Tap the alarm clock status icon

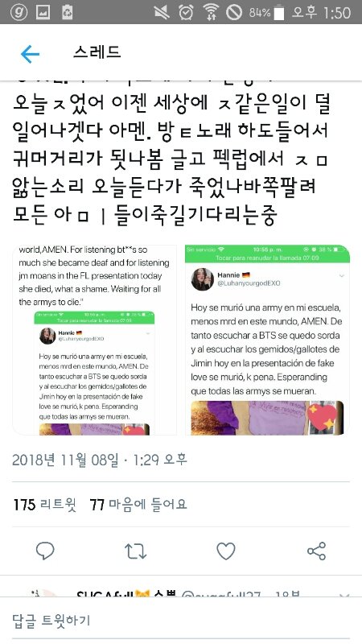point(186,12)
